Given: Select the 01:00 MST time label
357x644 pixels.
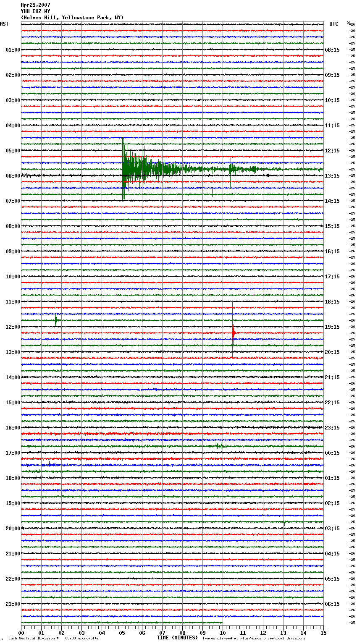Looking at the screenshot, I should 13,50.
